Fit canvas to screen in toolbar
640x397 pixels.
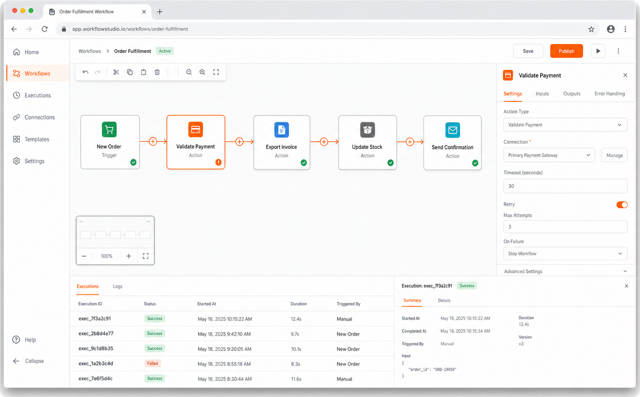tap(216, 72)
